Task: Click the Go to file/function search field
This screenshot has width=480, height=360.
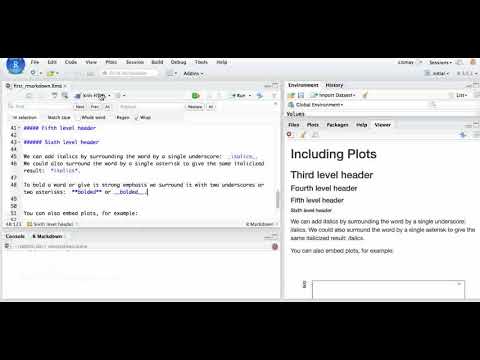Action: tap(130, 73)
